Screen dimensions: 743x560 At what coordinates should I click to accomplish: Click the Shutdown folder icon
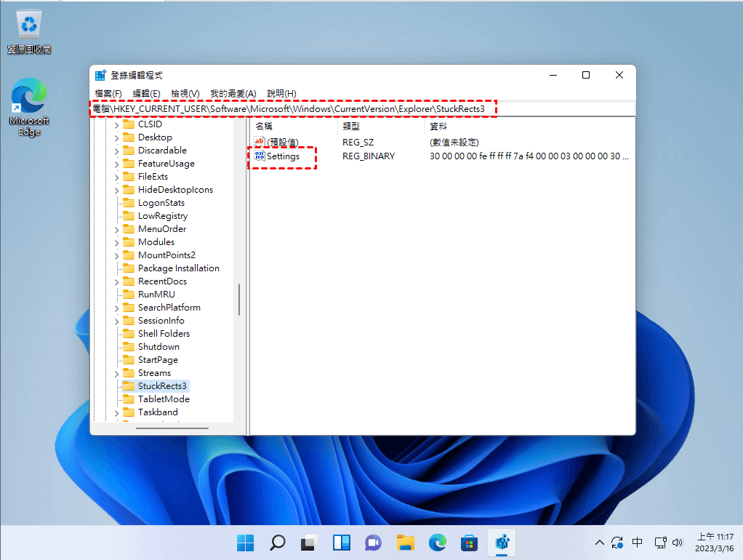coord(129,347)
